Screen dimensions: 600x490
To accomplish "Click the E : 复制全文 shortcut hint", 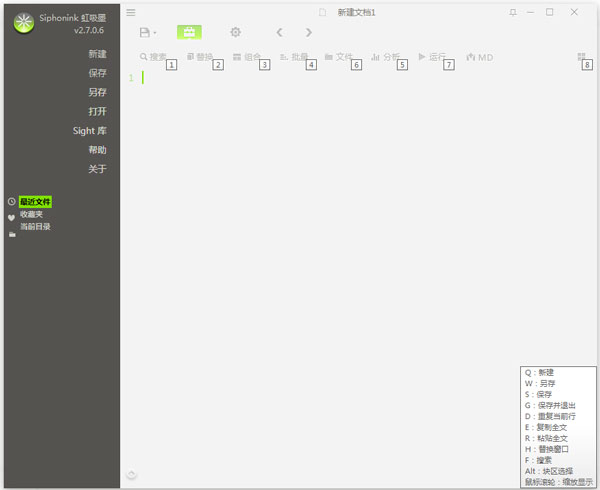I will point(546,427).
